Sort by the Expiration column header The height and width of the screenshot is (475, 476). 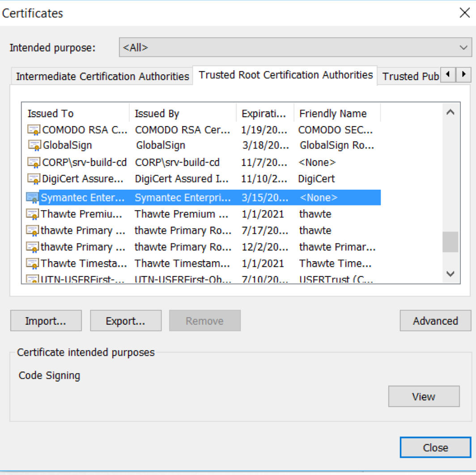pos(265,114)
